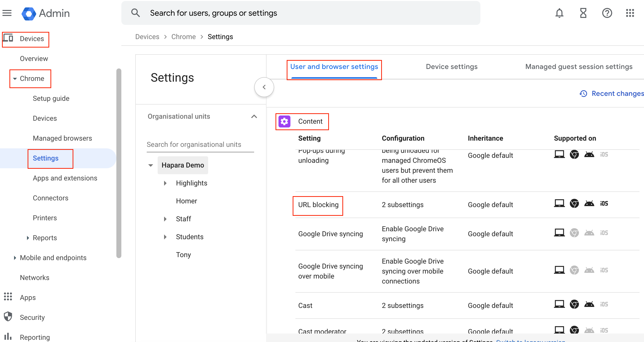Collapse the Hapara Demo tree node
Viewport: 644px width, 342px height.
(150, 165)
